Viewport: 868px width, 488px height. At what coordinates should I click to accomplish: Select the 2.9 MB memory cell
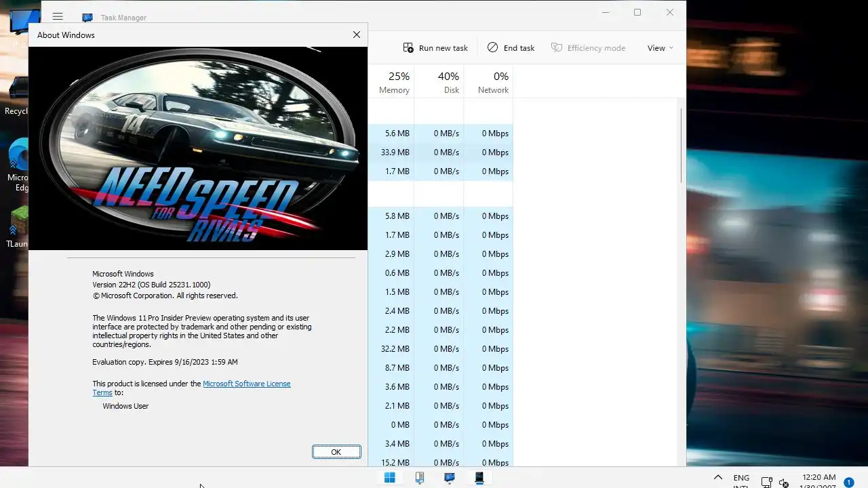point(391,254)
